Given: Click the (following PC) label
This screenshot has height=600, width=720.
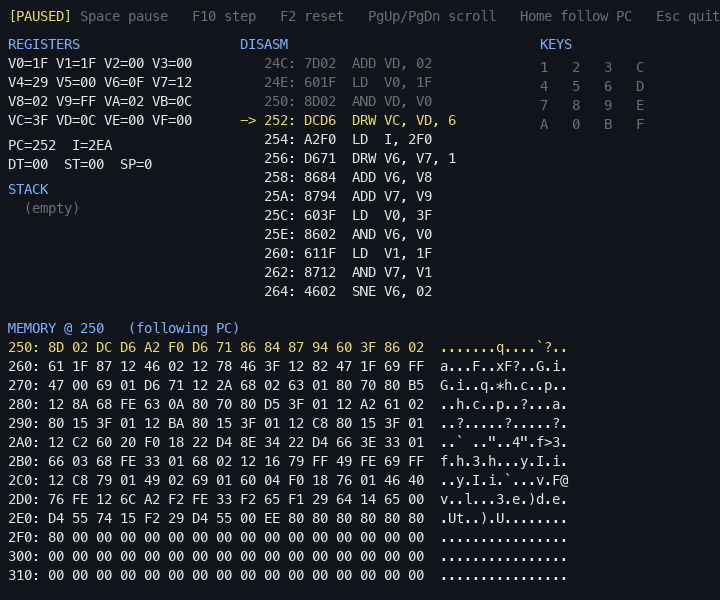Looking at the screenshot, I should [184, 328].
